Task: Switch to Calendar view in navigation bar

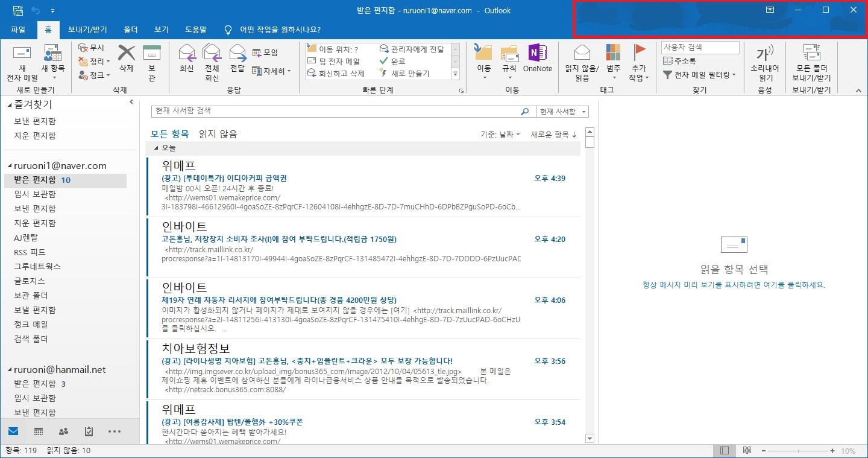Action: (39, 431)
